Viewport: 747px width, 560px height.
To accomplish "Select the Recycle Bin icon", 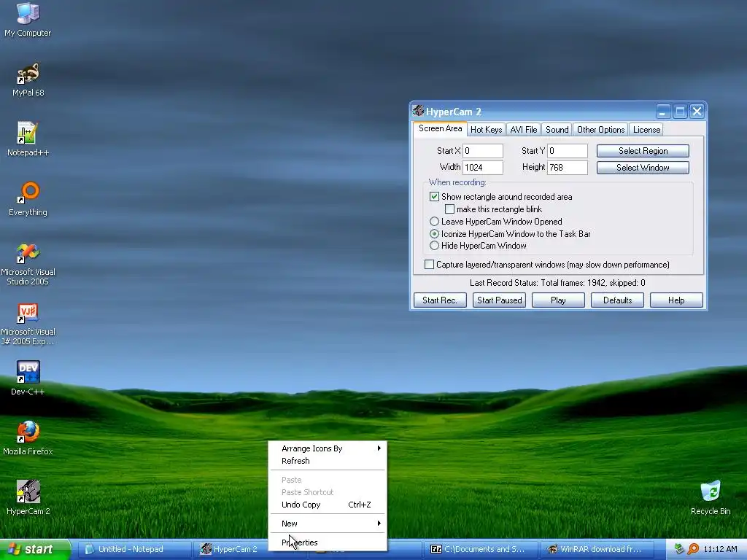I will (x=711, y=497).
